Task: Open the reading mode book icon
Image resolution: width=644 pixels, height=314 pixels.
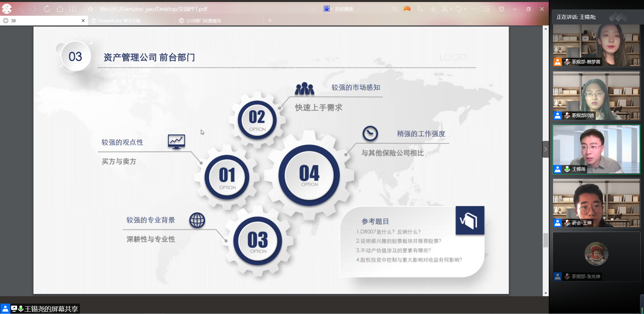Action: pyautogui.click(x=72, y=9)
